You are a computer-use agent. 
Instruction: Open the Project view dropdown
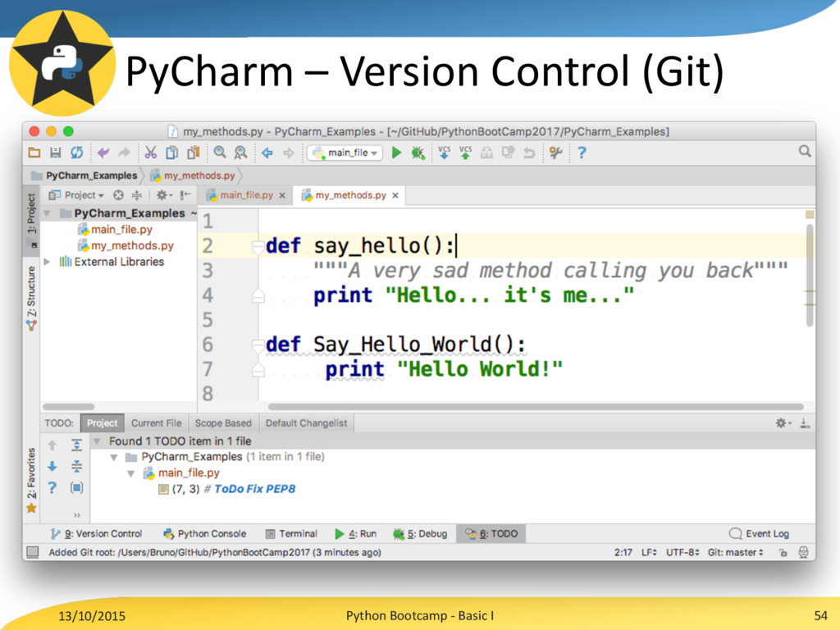coord(76,195)
